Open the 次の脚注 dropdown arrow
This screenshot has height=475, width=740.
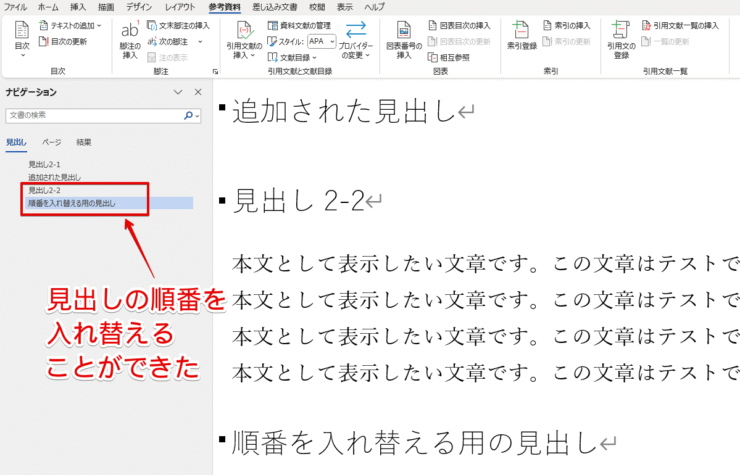(x=200, y=42)
